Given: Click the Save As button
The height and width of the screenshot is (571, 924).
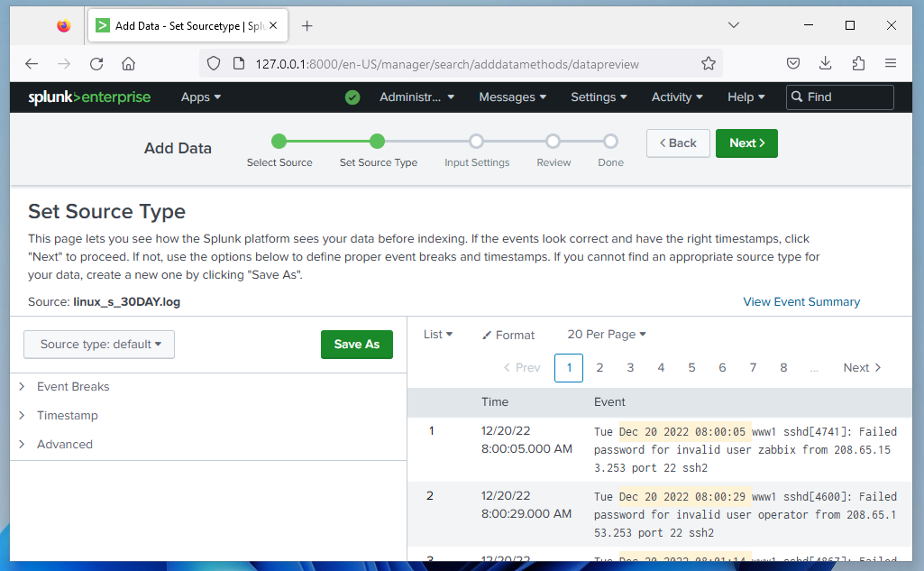Looking at the screenshot, I should click(356, 345).
